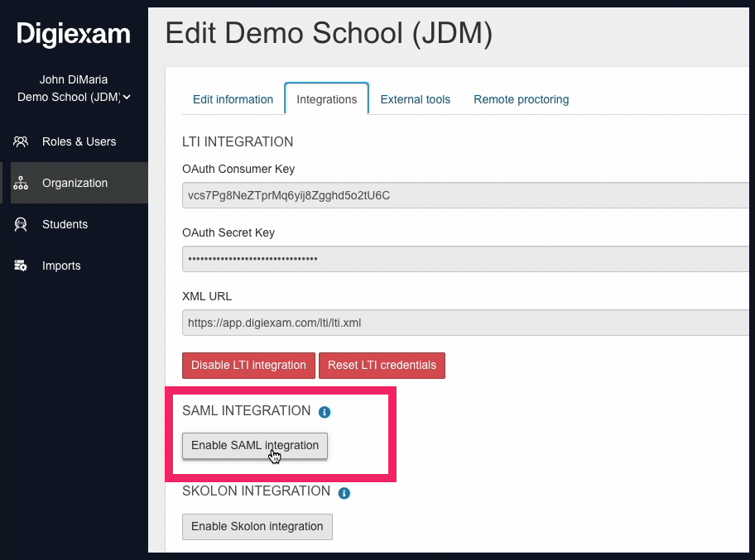Click the Roles & Users people icon

point(21,141)
